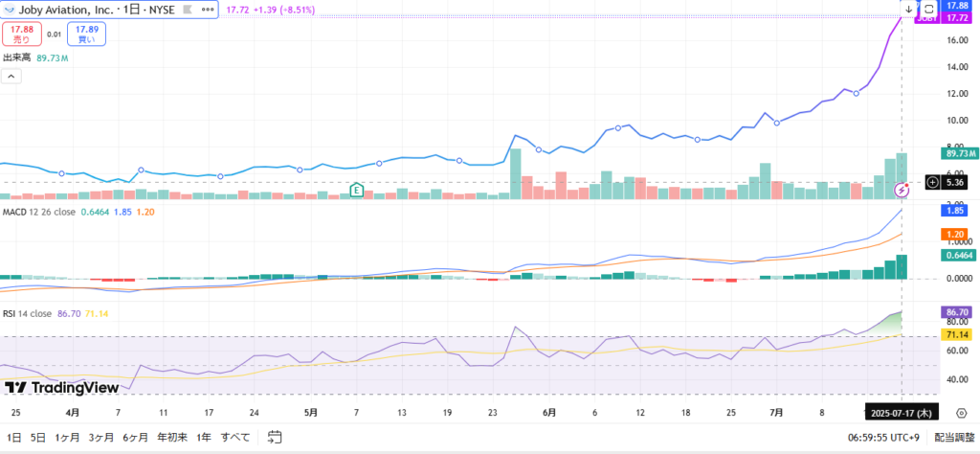
Task: Select the 1年 time range
Action: [204, 437]
